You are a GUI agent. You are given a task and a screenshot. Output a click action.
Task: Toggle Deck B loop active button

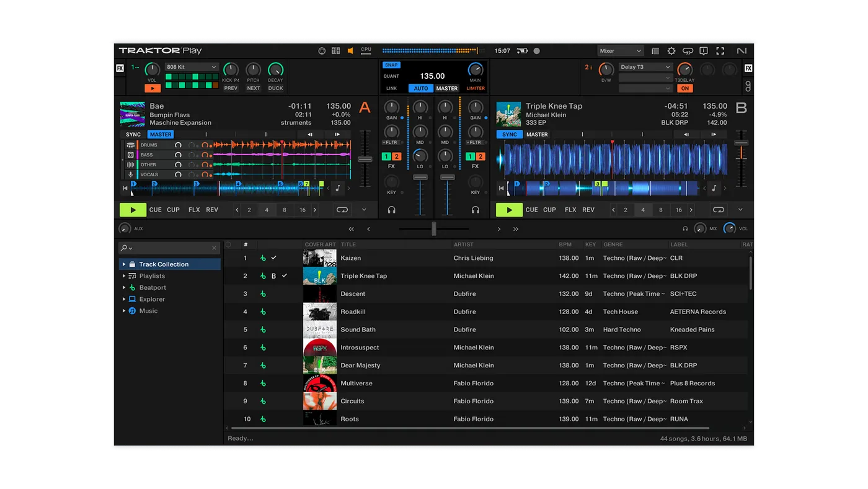(719, 210)
